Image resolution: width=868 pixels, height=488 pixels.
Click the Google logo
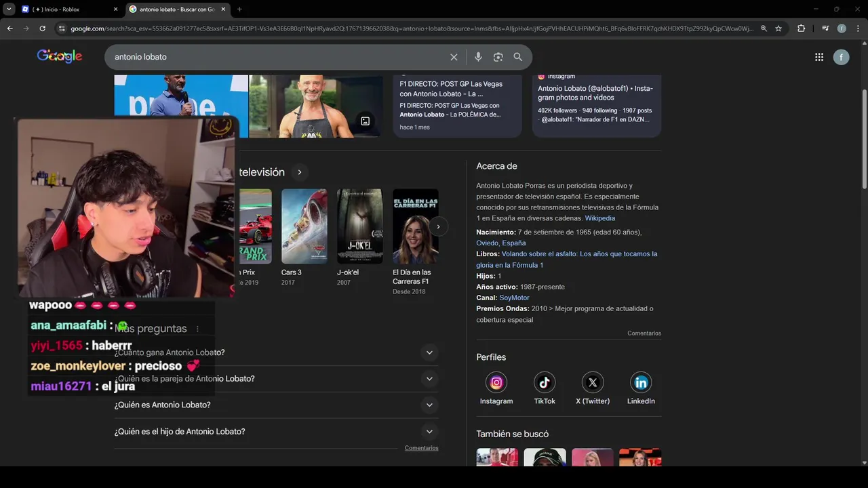[60, 56]
